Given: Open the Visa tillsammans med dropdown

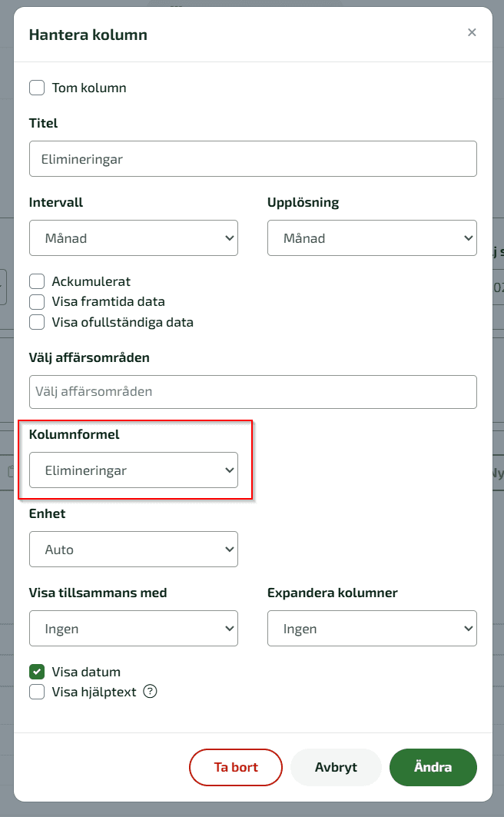Looking at the screenshot, I should pos(134,629).
